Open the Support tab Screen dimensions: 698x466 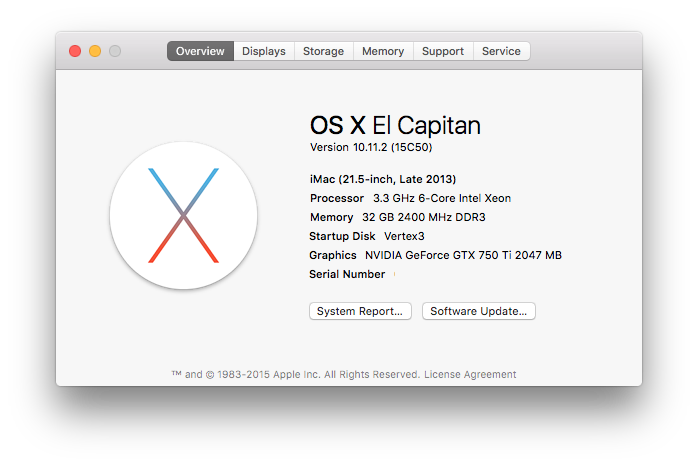tap(443, 51)
